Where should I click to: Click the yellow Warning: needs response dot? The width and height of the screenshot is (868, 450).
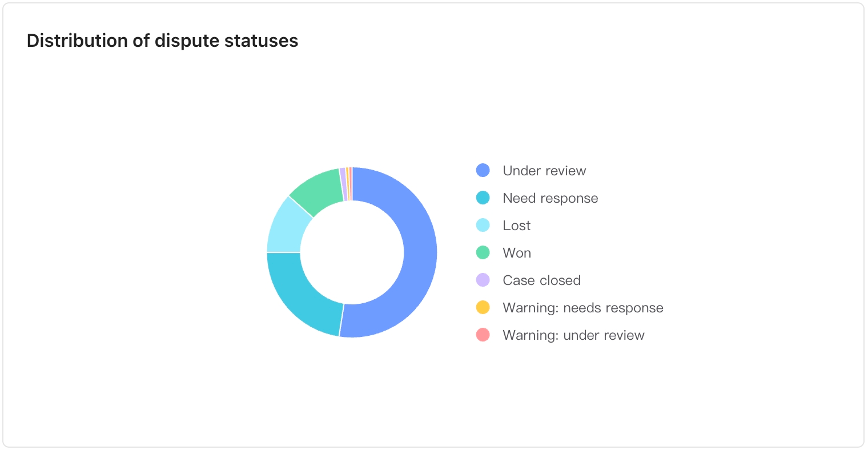pos(483,308)
